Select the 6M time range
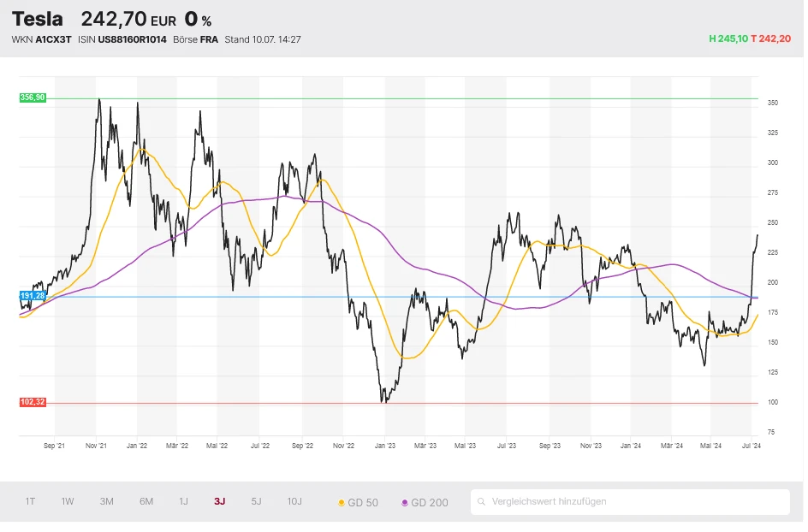Viewport: 808px width, 532px height. (146, 502)
